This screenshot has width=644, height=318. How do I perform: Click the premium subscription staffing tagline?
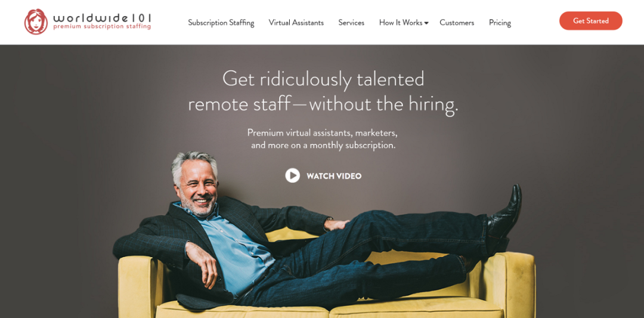(x=102, y=27)
